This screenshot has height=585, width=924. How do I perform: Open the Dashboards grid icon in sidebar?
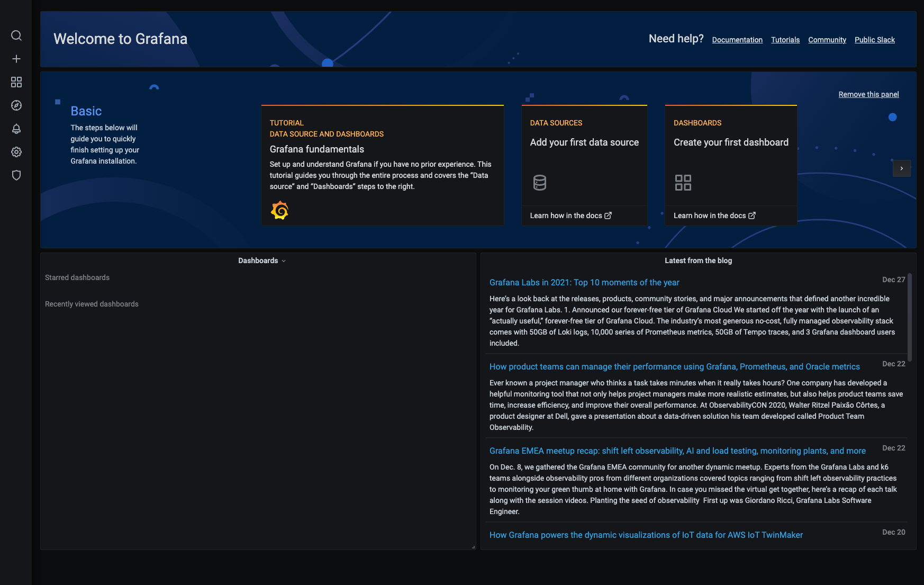coord(16,82)
